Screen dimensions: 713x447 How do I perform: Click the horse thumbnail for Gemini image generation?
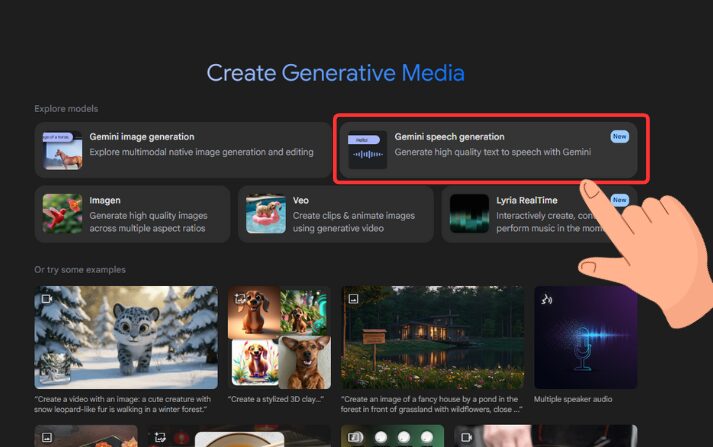(x=63, y=151)
